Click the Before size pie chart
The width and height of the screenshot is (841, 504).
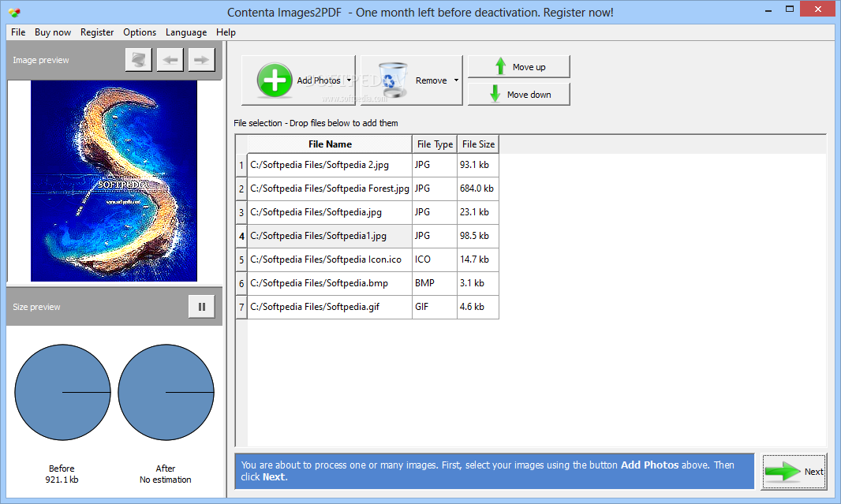(x=62, y=393)
